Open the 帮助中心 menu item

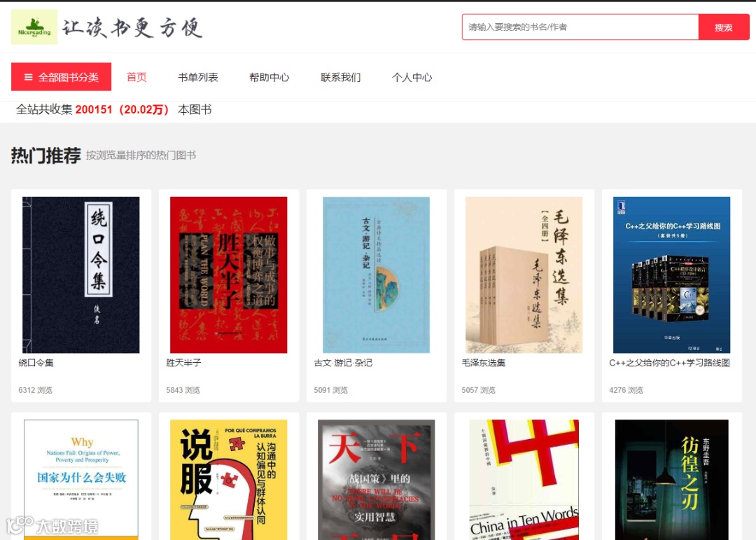pos(269,77)
